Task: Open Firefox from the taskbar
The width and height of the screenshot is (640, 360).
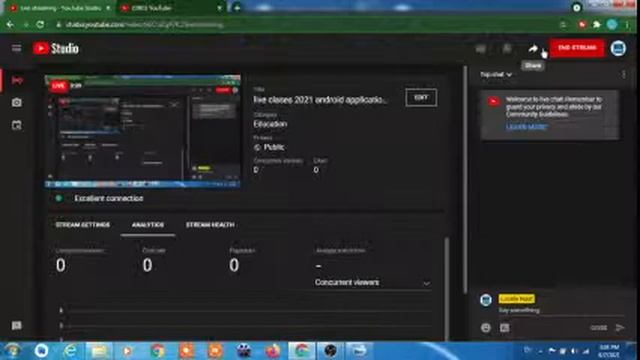Action: 273,351
